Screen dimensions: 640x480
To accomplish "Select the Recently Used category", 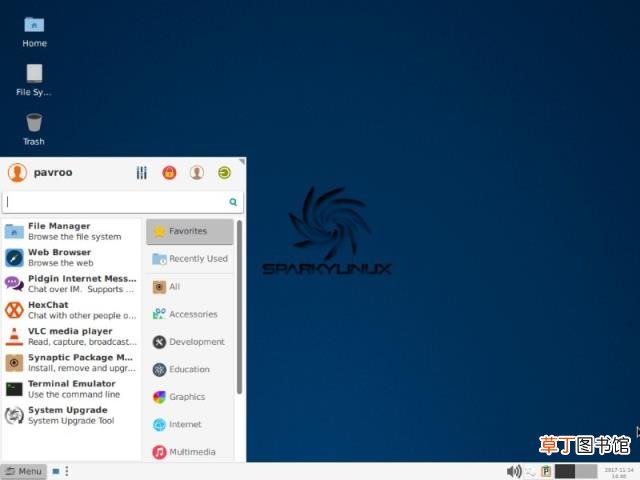I will [190, 259].
